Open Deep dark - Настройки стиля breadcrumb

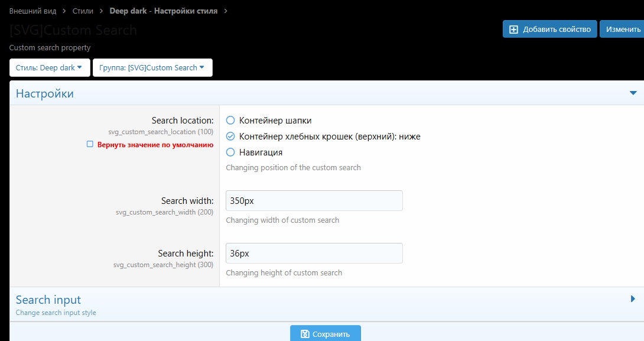point(164,11)
